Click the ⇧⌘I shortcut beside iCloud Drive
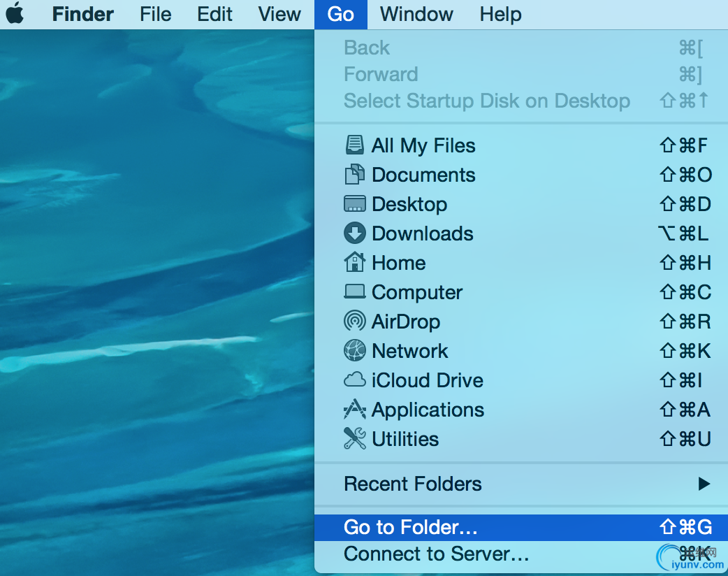Viewport: 728px width, 576px height. 680,380
